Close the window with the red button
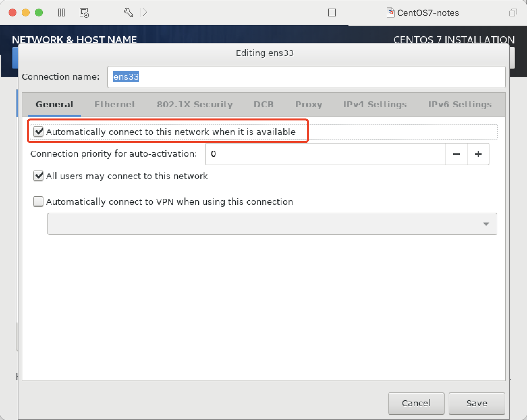This screenshot has width=527, height=420. [13, 13]
